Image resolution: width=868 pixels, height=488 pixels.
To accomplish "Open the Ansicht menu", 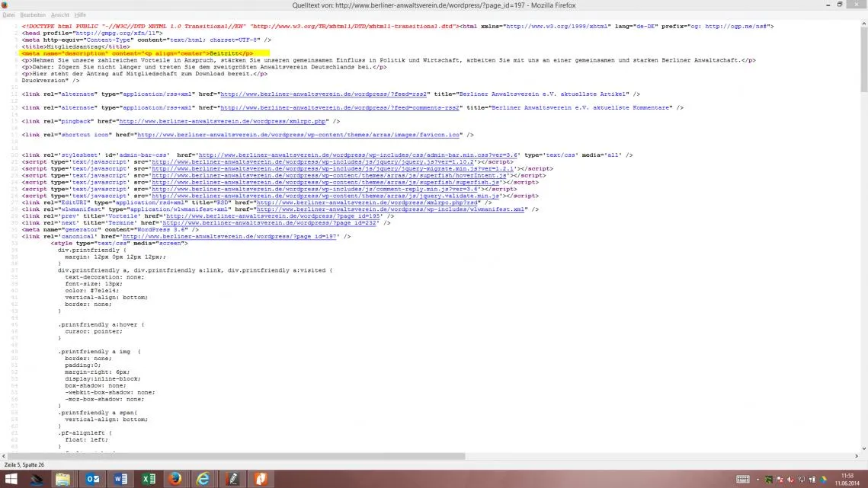I will [59, 15].
